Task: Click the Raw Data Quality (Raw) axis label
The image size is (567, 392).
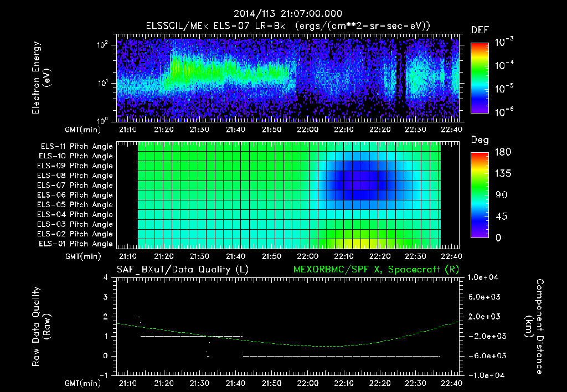Action: [x=41, y=327]
